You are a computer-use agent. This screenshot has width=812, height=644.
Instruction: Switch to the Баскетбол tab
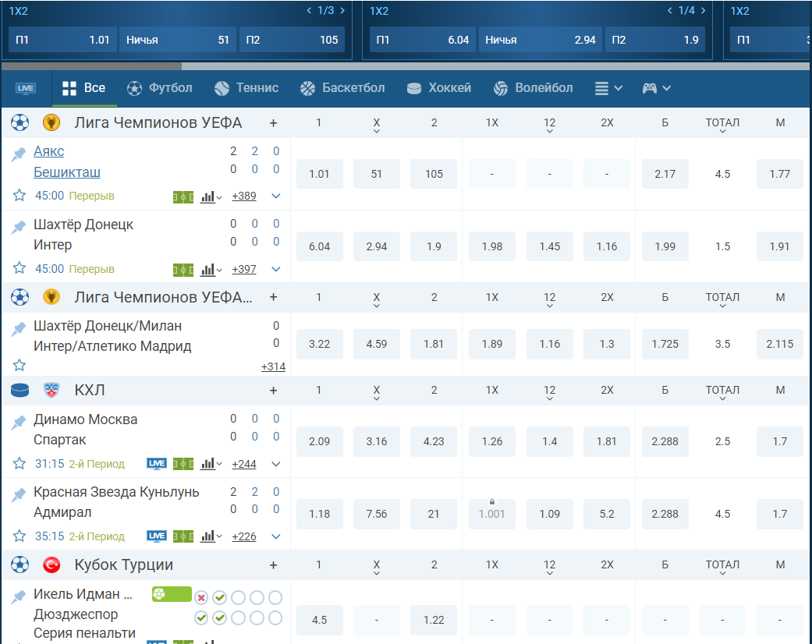[x=342, y=88]
